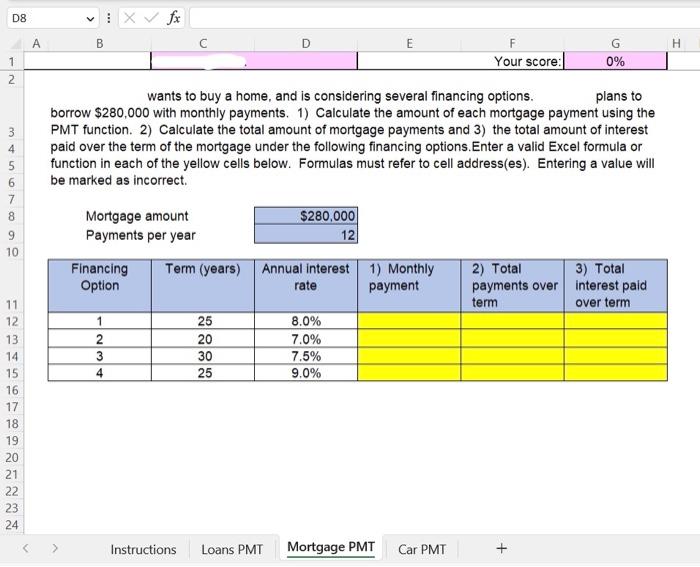Switch to the Loans PMT sheet tab
Viewport: 700px width, 567px height.
coord(232,550)
